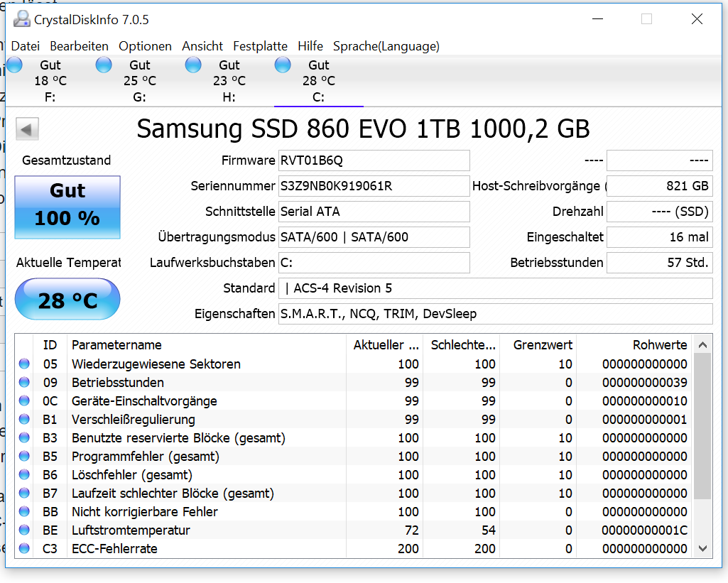Click raw value 00000000001C
728x583 pixels.
click(644, 530)
